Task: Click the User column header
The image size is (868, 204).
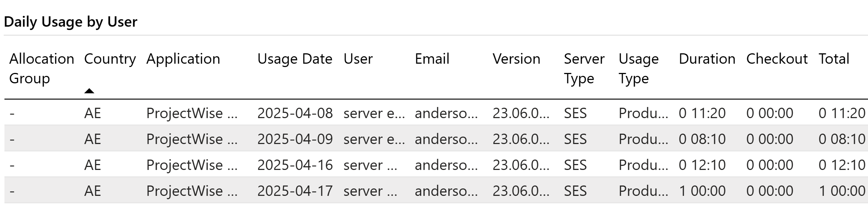Action: pos(358,59)
